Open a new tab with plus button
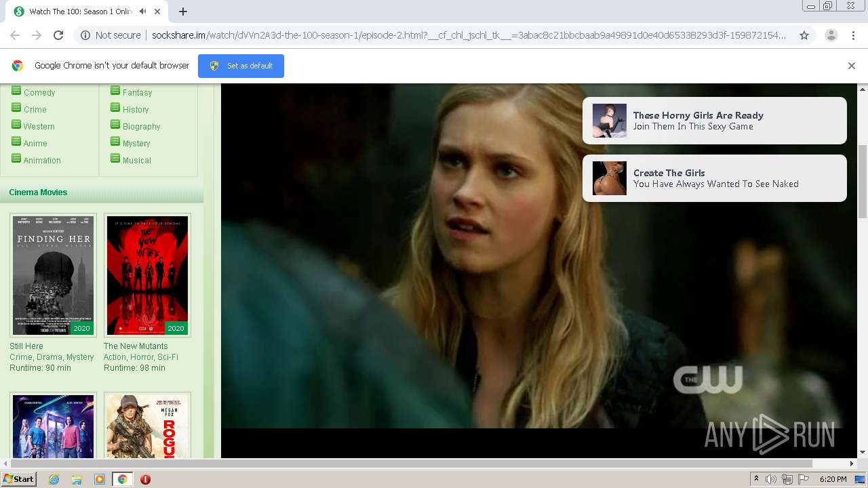 point(183,12)
